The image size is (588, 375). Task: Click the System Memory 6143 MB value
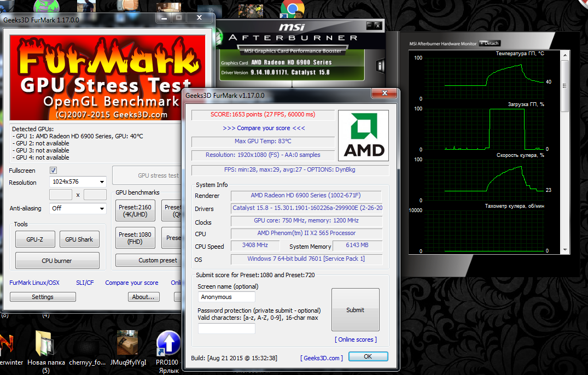pyautogui.click(x=357, y=245)
